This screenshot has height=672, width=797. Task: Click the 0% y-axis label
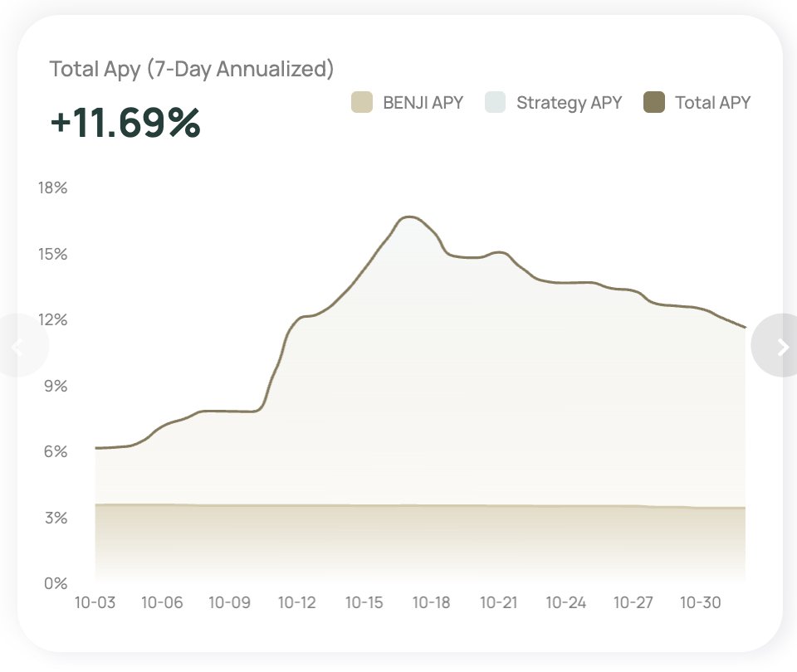[x=54, y=583]
